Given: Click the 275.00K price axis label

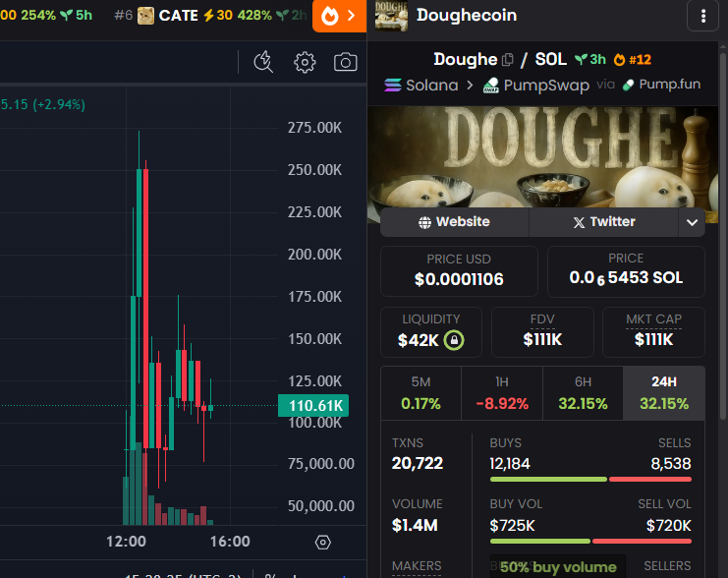Looking at the screenshot, I should pyautogui.click(x=314, y=128).
